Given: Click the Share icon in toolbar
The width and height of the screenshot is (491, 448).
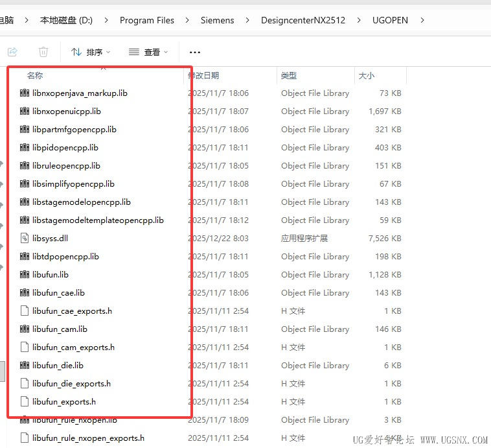Looking at the screenshot, I should (x=12, y=52).
